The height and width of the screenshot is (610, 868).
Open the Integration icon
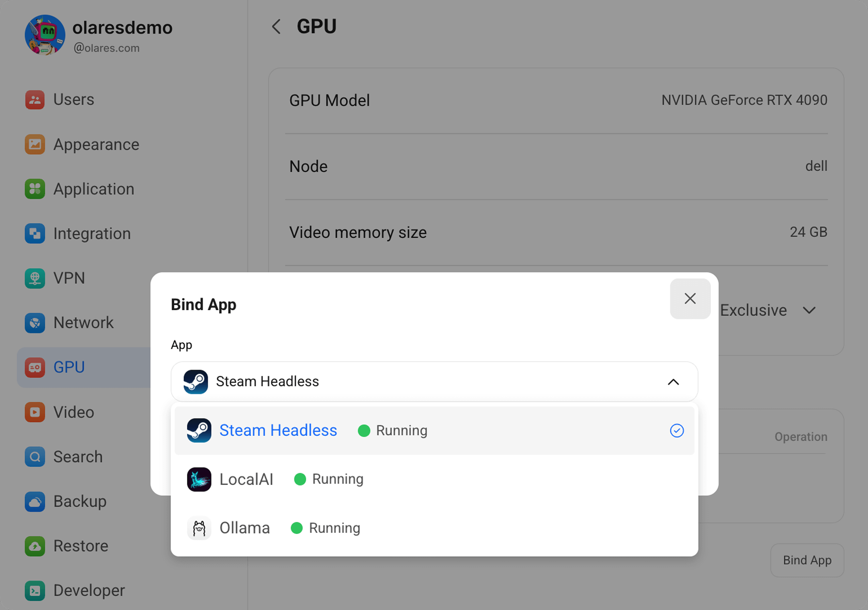point(35,234)
